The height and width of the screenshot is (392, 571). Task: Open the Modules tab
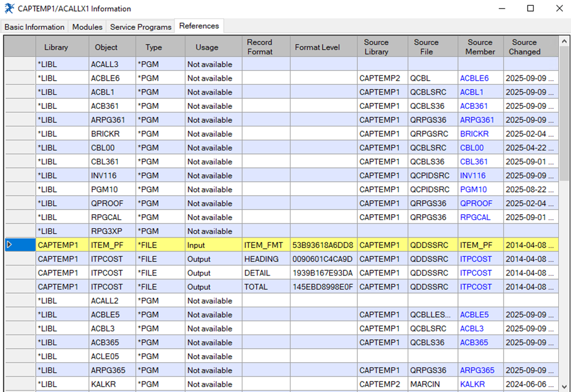87,27
